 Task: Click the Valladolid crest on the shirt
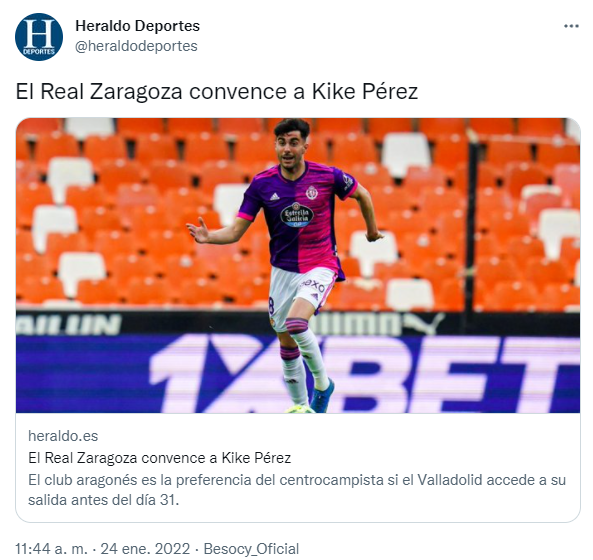click(x=312, y=192)
